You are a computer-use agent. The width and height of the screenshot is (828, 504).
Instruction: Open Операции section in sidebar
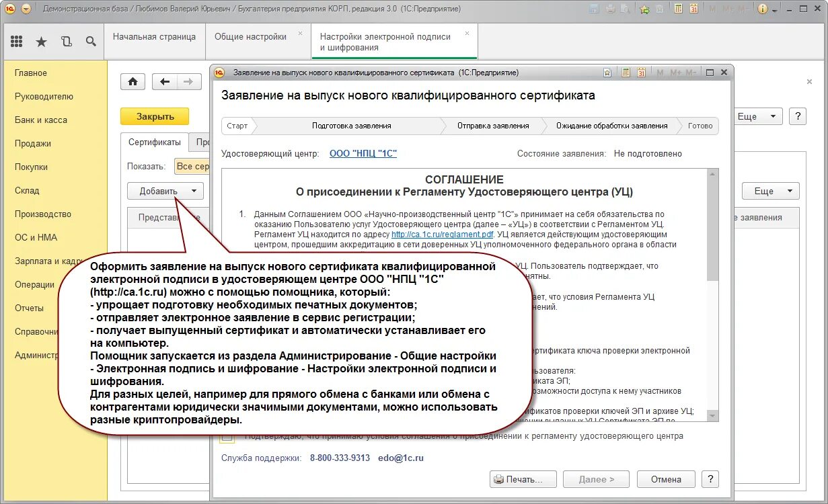pyautogui.click(x=34, y=284)
